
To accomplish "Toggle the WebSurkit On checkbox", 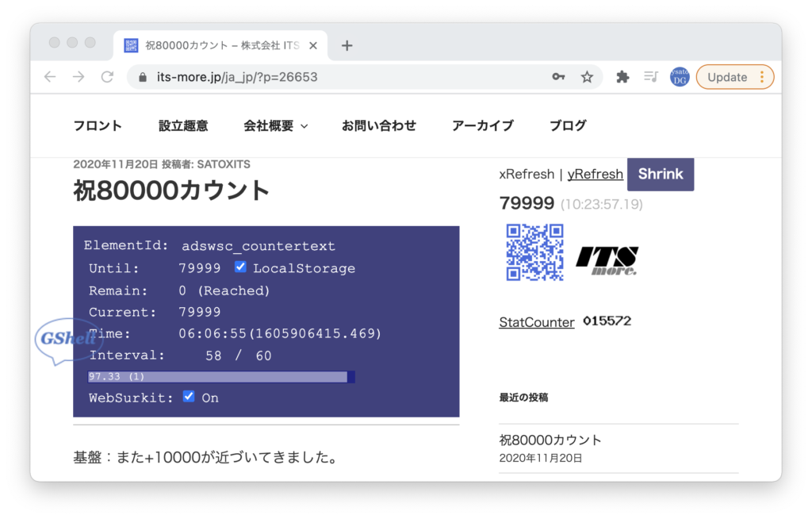I will [189, 396].
